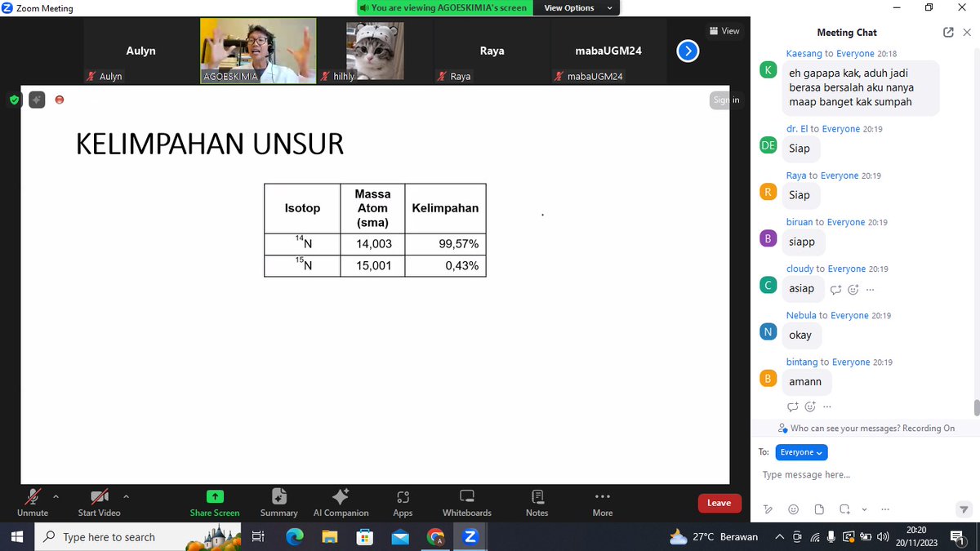Click dr. El's DE avatar in chat
Image resolution: width=980 pixels, height=551 pixels.
tap(768, 145)
